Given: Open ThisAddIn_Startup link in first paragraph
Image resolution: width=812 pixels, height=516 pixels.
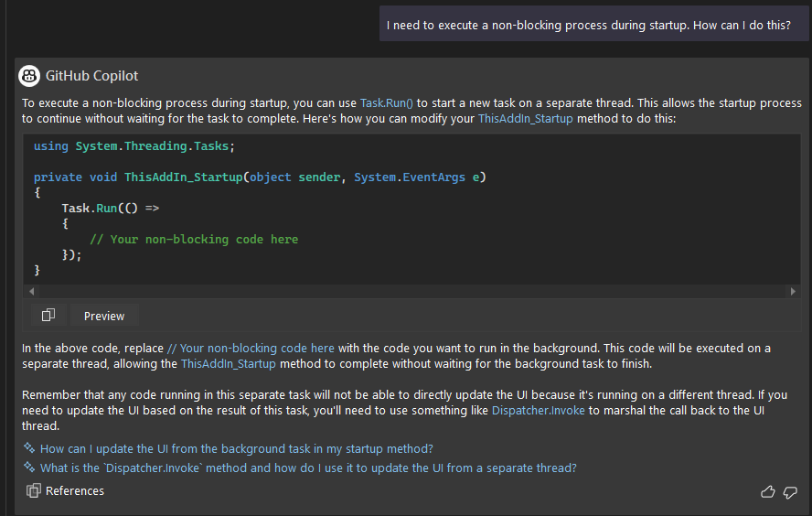Looking at the screenshot, I should (525, 119).
